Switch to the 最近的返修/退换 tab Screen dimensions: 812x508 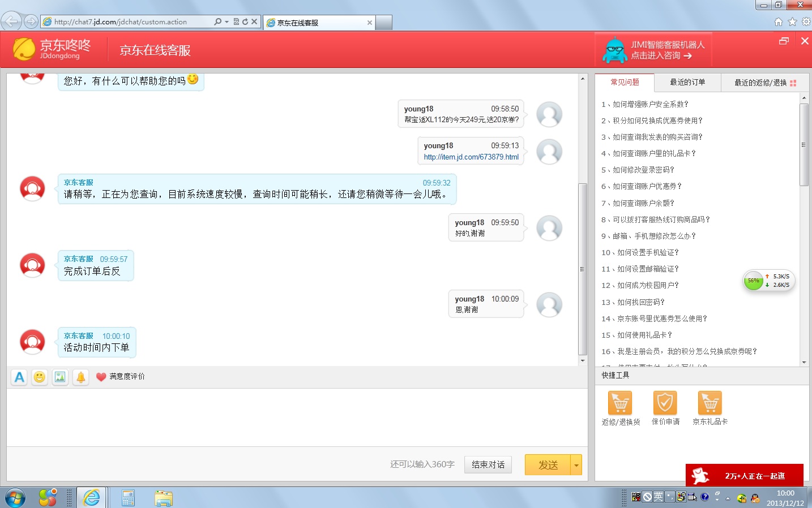coord(765,83)
